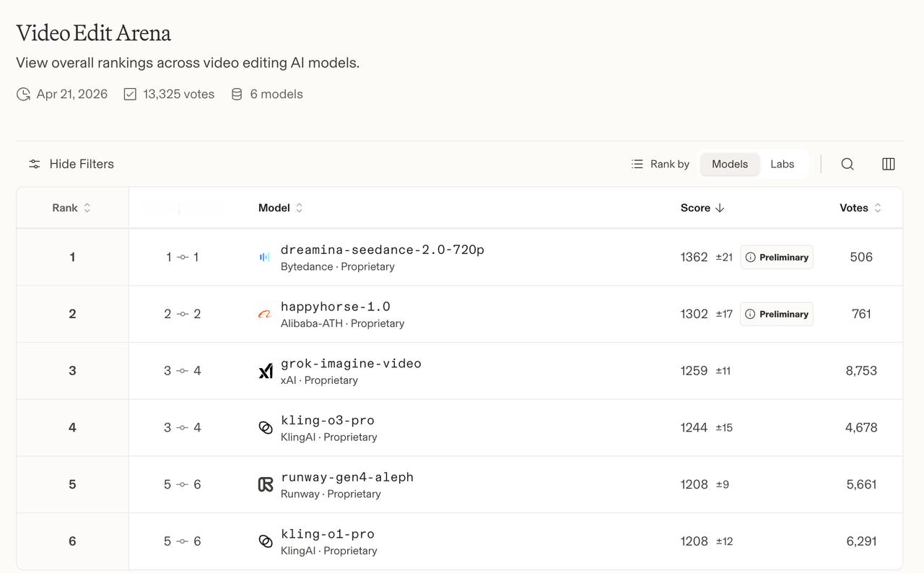Viewport: 924px width, 573px height.
Task: Click the KlingAI logo beside kling-o1-pro
Action: (x=266, y=541)
